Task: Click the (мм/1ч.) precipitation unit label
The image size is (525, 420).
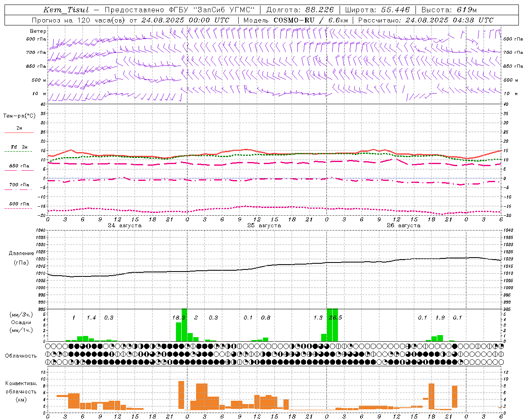Action: [21, 330]
